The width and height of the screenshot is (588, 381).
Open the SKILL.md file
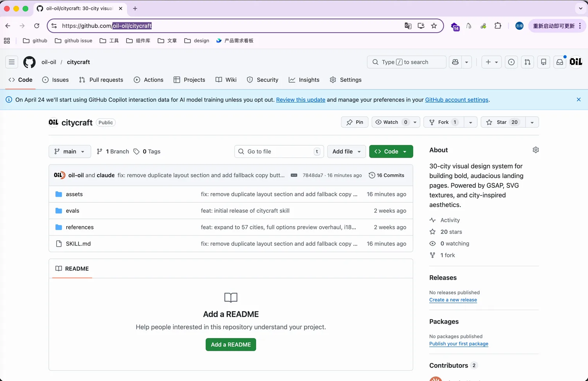tap(78, 244)
